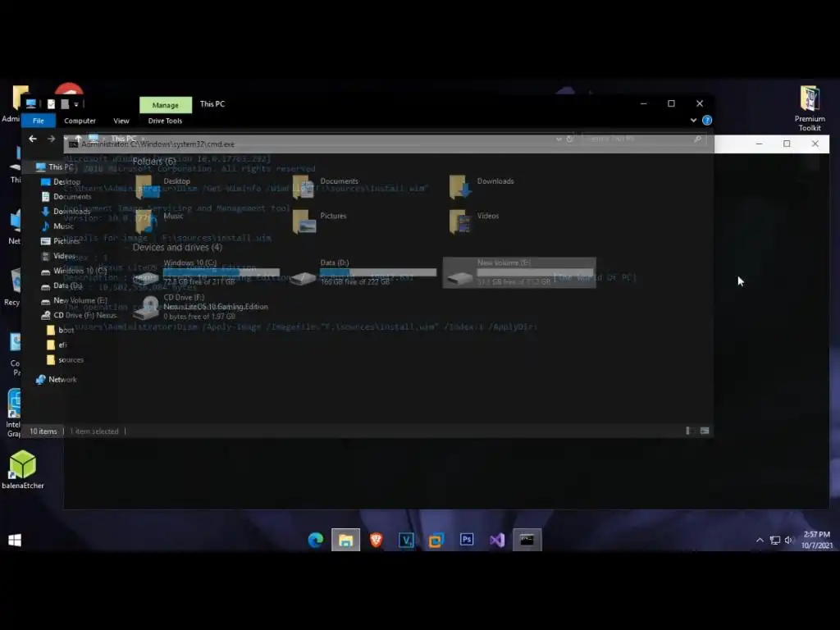Open the Windows Start menu

click(15, 540)
